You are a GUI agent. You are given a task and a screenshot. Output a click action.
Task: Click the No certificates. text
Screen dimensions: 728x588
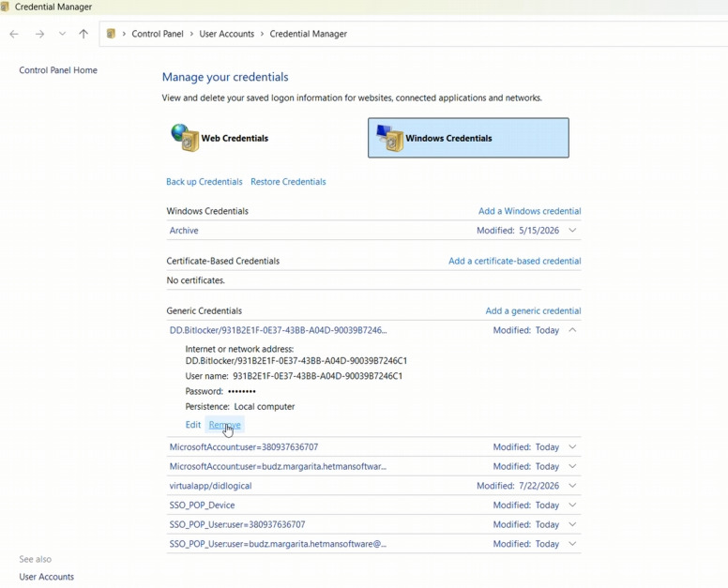(195, 280)
